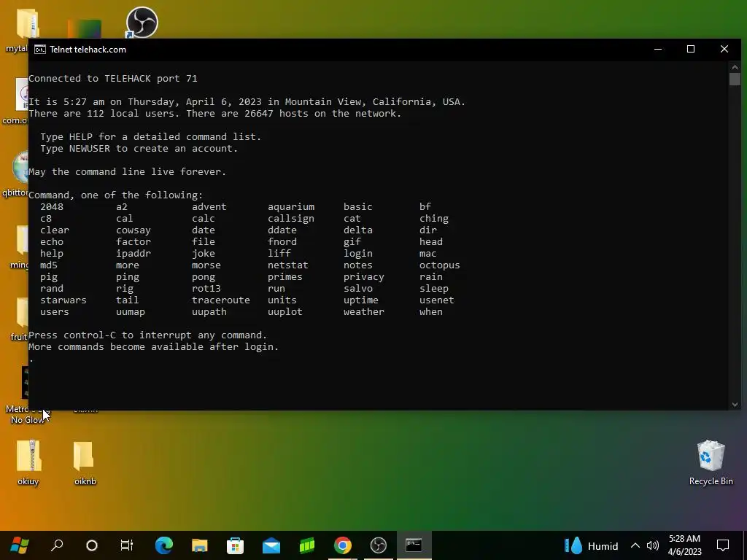This screenshot has height=560, width=747.
Task: Click the 'starwars' command text
Action: tap(63, 300)
